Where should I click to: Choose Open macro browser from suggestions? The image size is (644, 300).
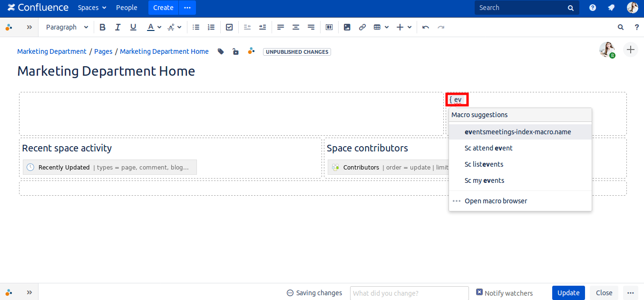496,201
